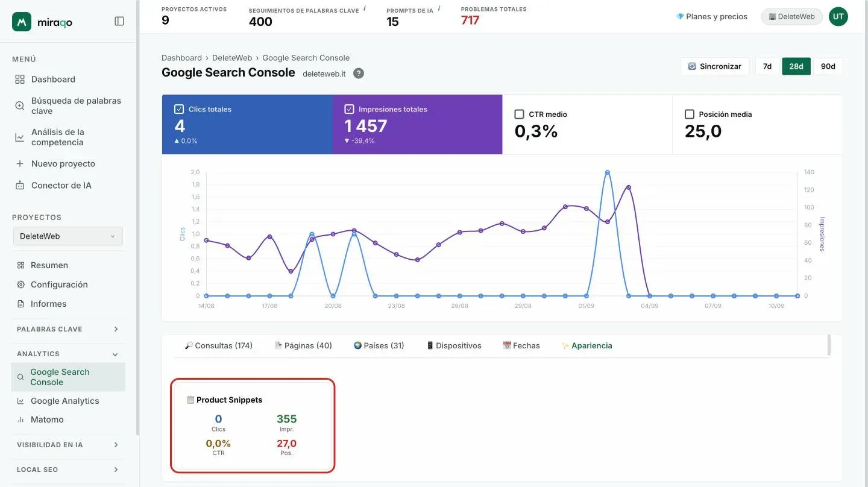Click the Resumen icon in the sidebar

pyautogui.click(x=20, y=265)
